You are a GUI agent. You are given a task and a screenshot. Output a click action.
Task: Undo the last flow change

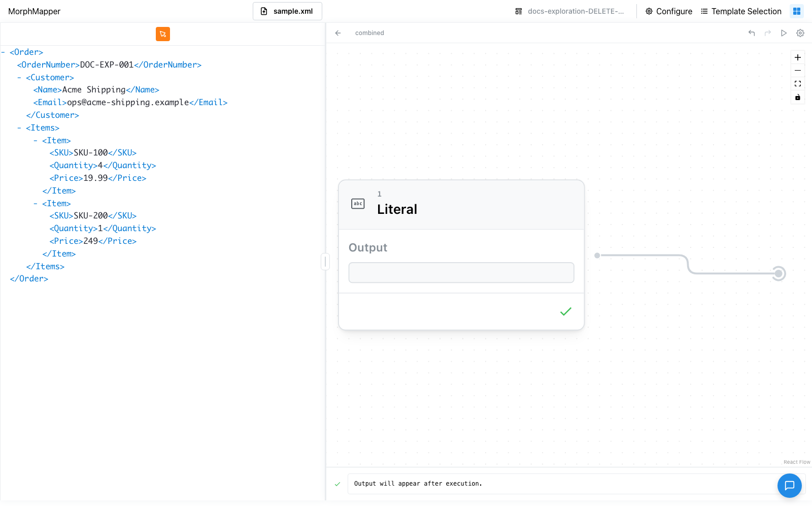point(752,33)
